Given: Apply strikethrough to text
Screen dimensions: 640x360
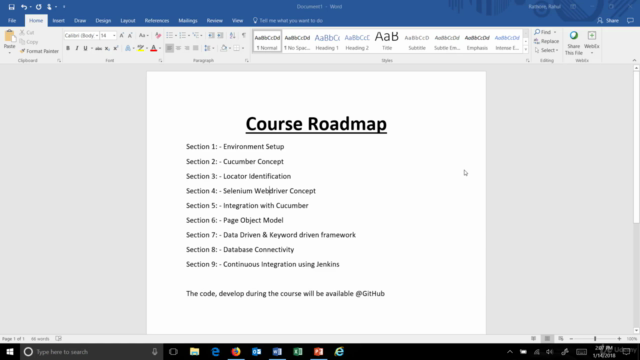Looking at the screenshot, I should [x=98, y=49].
